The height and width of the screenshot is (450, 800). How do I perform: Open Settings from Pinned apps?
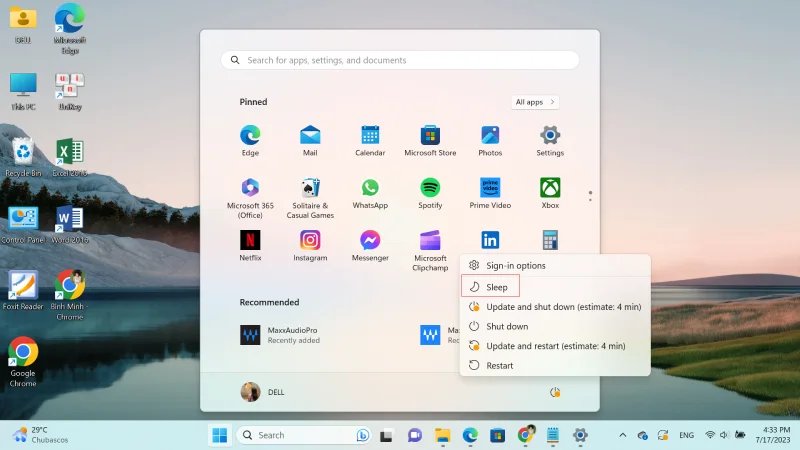click(x=550, y=141)
